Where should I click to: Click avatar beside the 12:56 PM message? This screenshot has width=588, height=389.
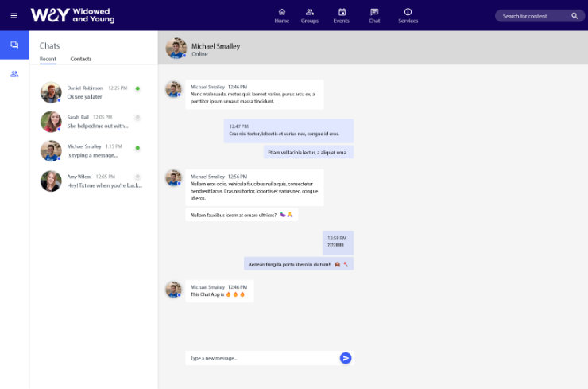click(x=174, y=178)
